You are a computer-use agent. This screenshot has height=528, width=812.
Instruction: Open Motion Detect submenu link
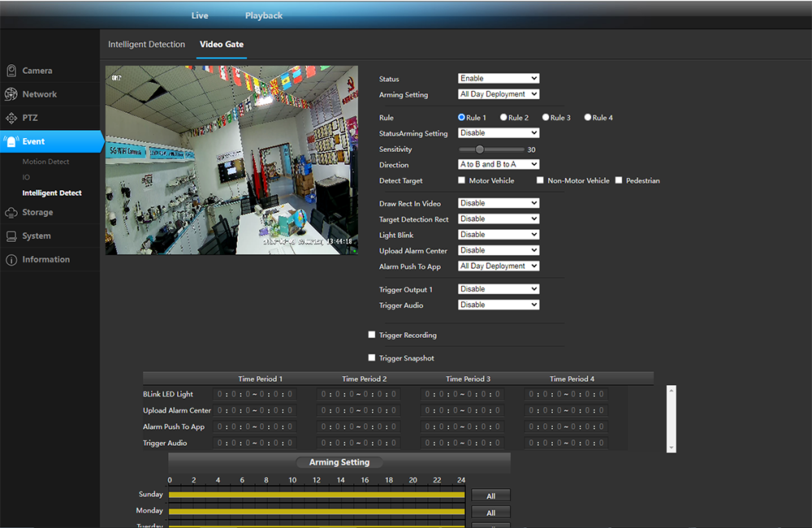(x=46, y=162)
